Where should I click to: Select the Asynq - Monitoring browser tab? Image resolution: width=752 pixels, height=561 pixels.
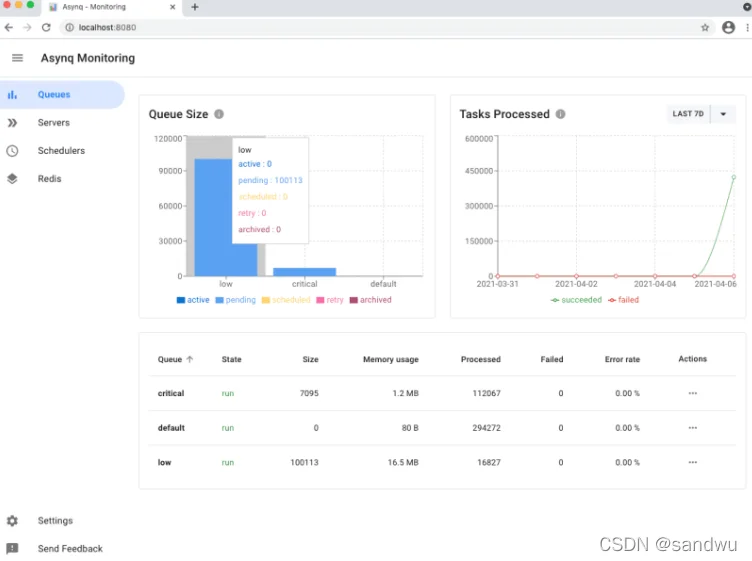(110, 7)
